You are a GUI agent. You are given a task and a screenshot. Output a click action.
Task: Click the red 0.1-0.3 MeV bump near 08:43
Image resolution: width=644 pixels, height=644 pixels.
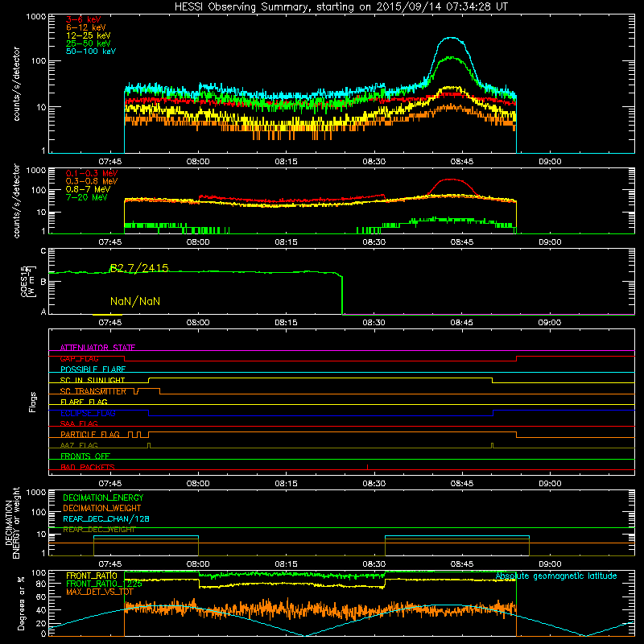point(452,180)
